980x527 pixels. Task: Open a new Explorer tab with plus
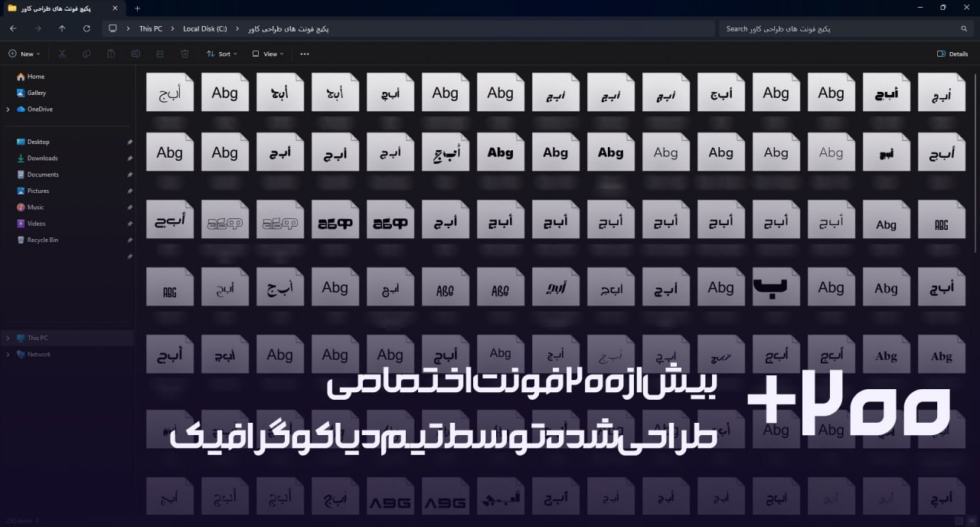coord(138,8)
